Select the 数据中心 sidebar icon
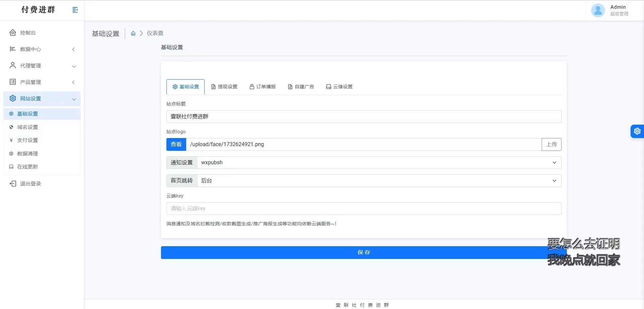The height and width of the screenshot is (309, 644). point(12,49)
